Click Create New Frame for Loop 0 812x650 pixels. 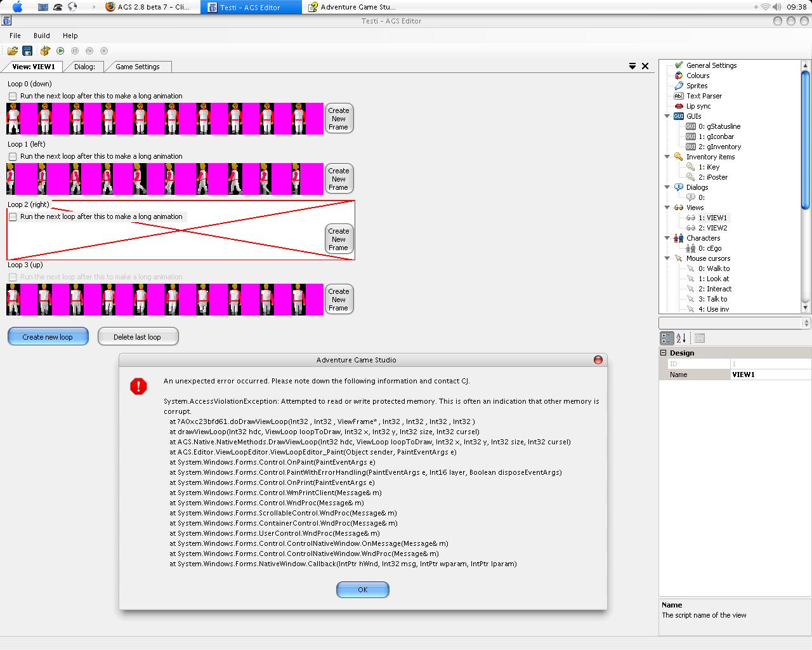339,119
